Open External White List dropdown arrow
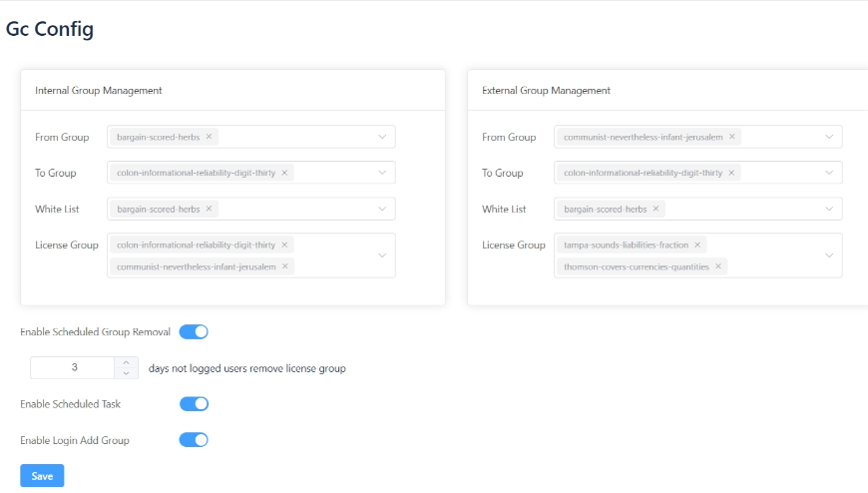Viewport: 868px width, 493px height. point(829,209)
